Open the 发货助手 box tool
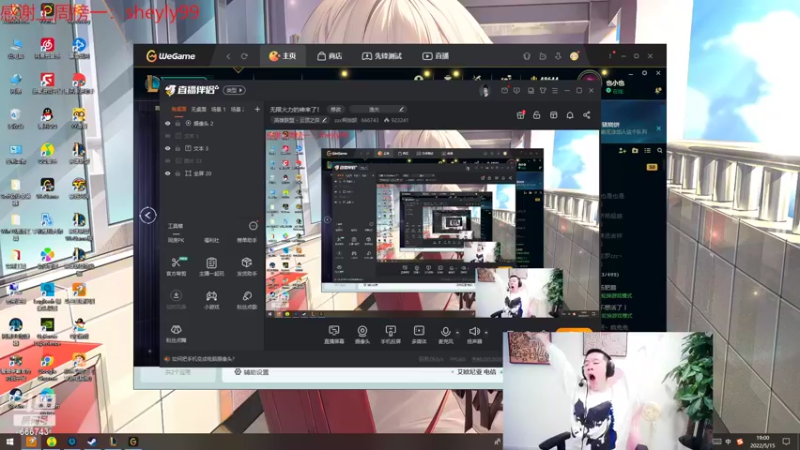The height and width of the screenshot is (450, 800). (x=247, y=266)
